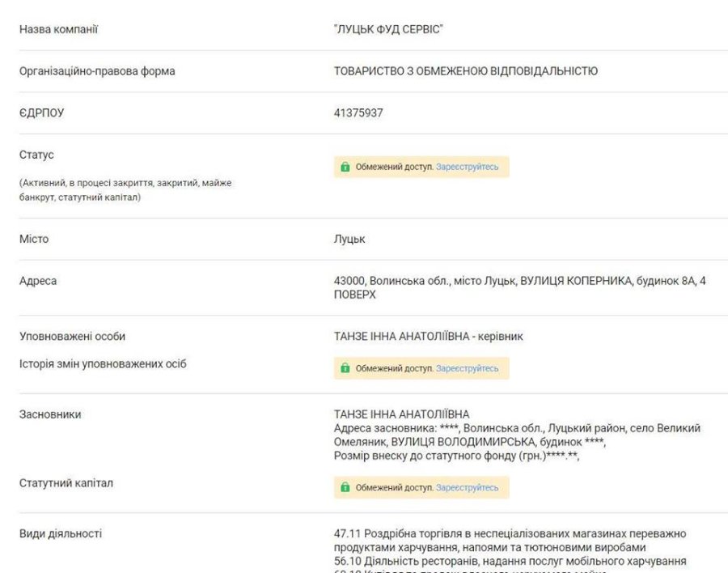This screenshot has width=728, height=573.
Task: Follow the Зареєструйтесь link for Історія змін уповноважених осіб
Action: [x=467, y=368]
